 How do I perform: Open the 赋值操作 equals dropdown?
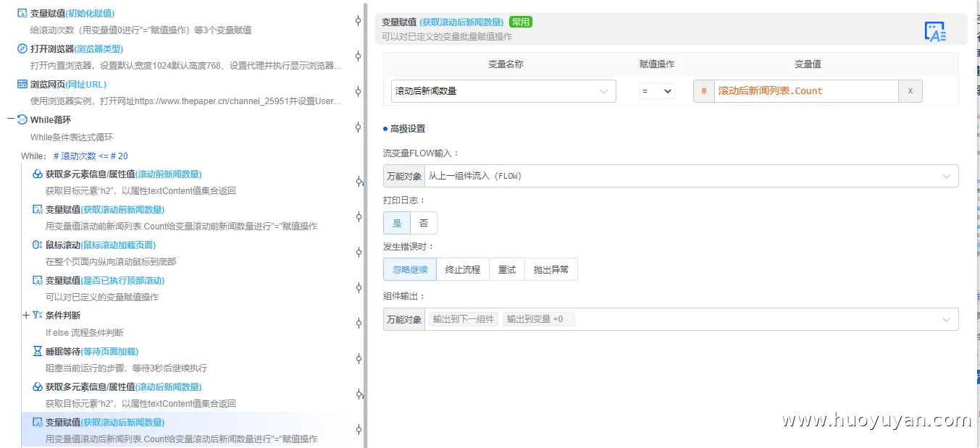(656, 90)
